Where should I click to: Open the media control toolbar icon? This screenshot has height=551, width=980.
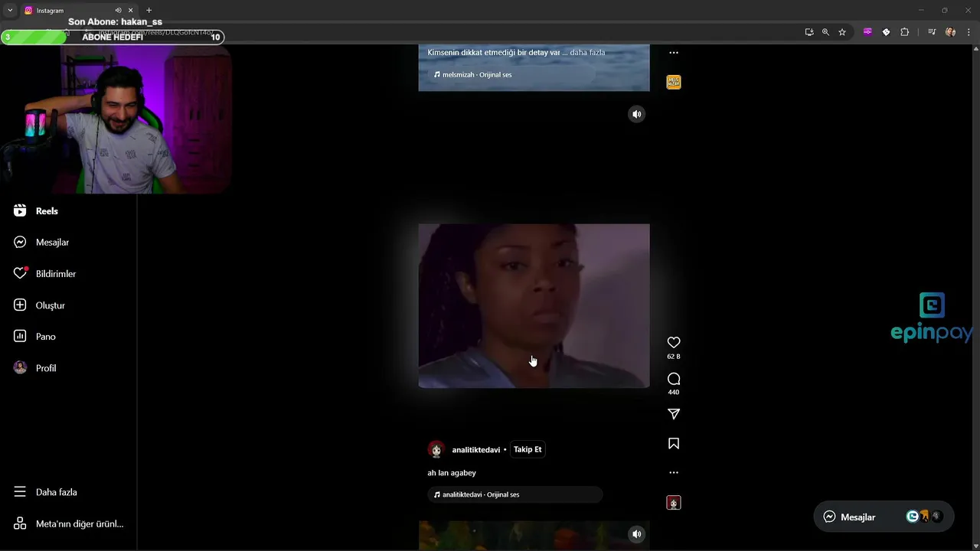932,32
